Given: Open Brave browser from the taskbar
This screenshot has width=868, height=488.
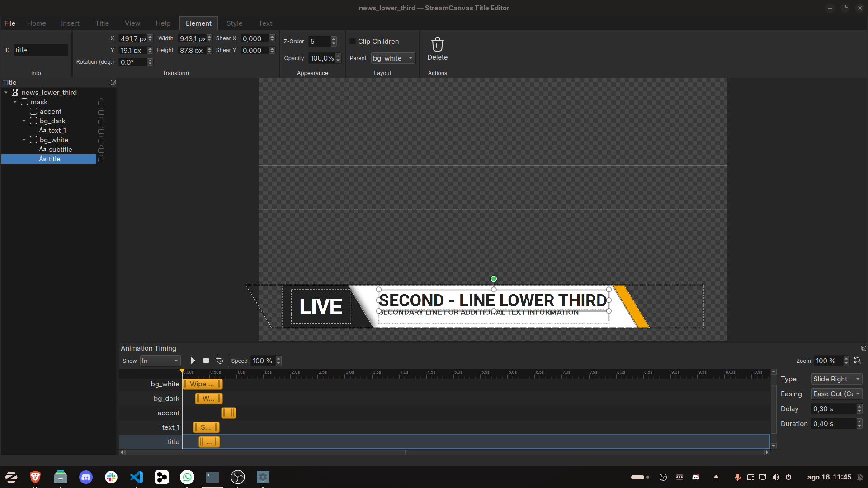Looking at the screenshot, I should pyautogui.click(x=35, y=477).
